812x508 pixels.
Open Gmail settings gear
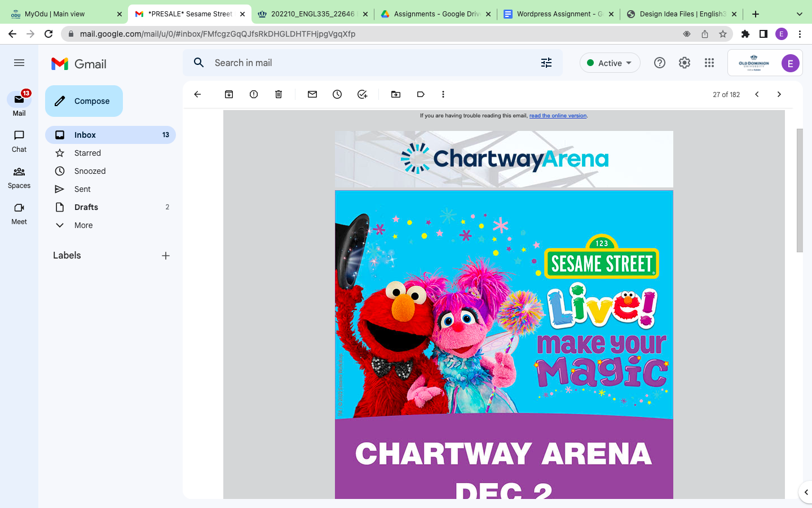(x=685, y=63)
